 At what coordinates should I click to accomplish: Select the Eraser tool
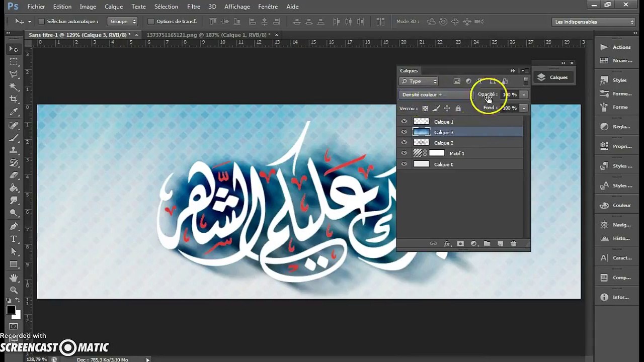(x=14, y=175)
